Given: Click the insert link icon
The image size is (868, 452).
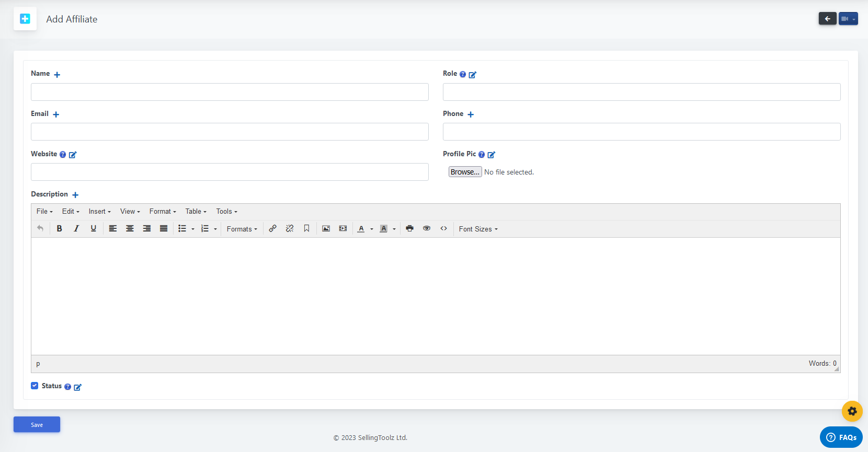Looking at the screenshot, I should tap(272, 229).
